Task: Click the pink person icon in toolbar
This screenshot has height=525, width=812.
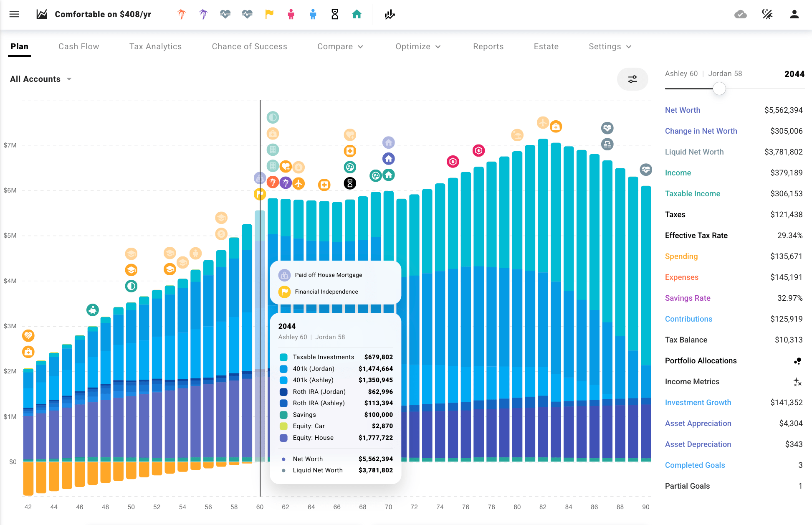Action: point(291,14)
